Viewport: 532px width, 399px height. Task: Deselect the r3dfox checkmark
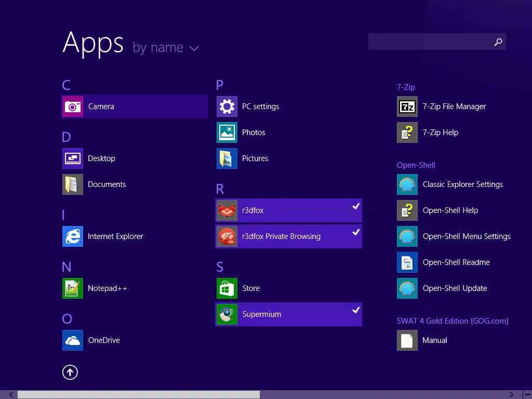[355, 206]
